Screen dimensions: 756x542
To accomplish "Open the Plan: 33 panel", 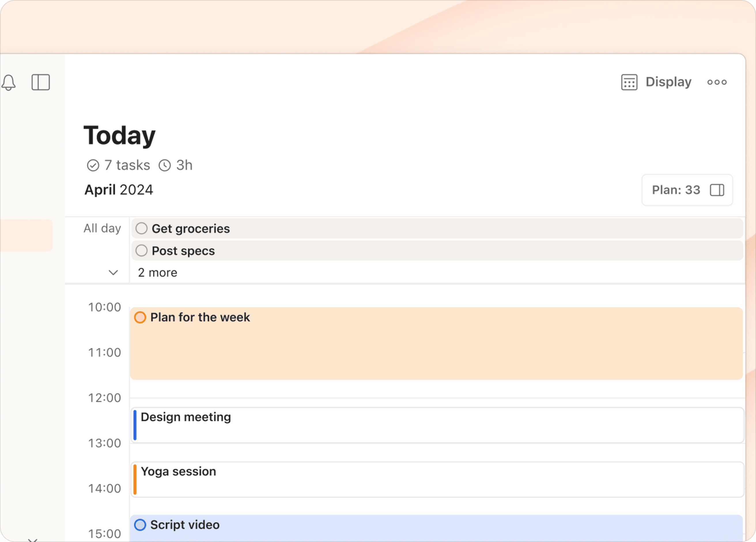I will 676,190.
